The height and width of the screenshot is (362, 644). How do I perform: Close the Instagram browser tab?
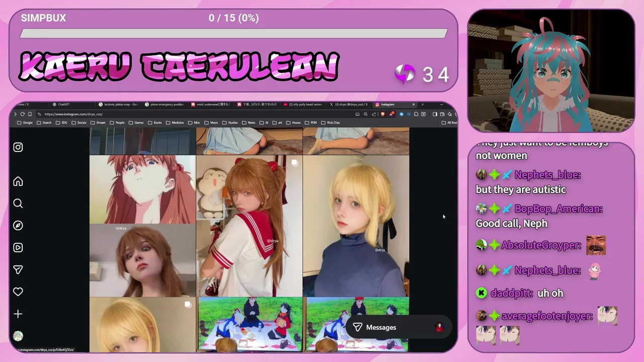414,105
